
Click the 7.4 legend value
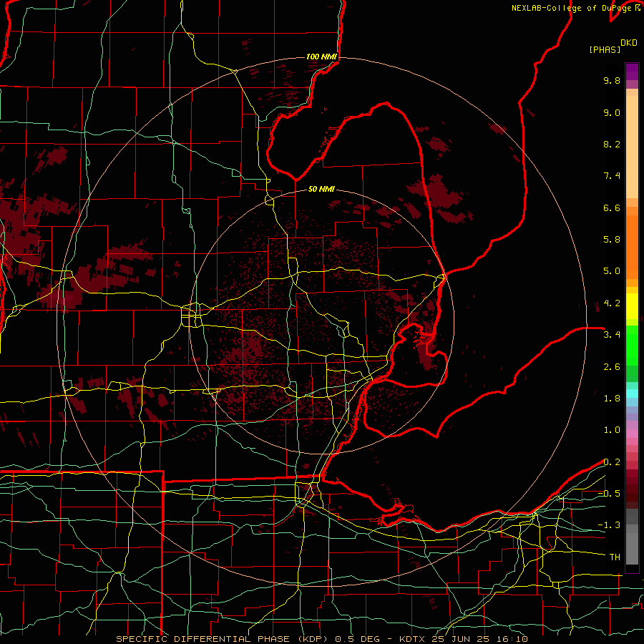pyautogui.click(x=612, y=176)
